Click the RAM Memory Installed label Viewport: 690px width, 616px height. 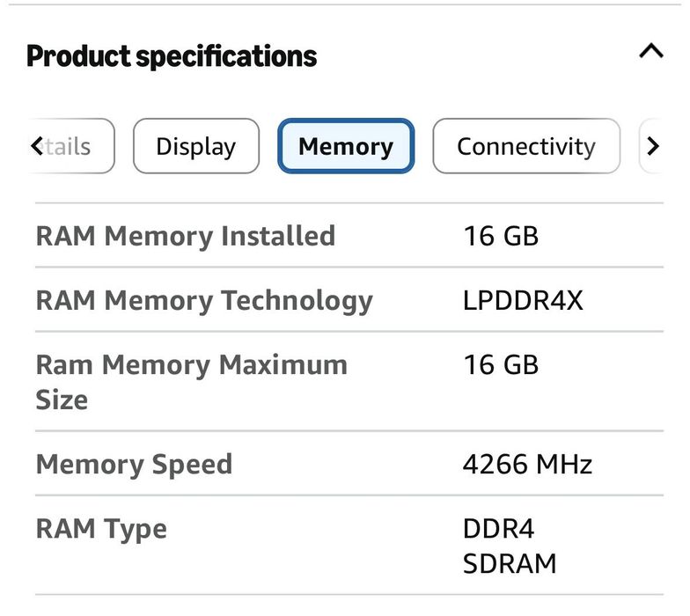pos(185,236)
